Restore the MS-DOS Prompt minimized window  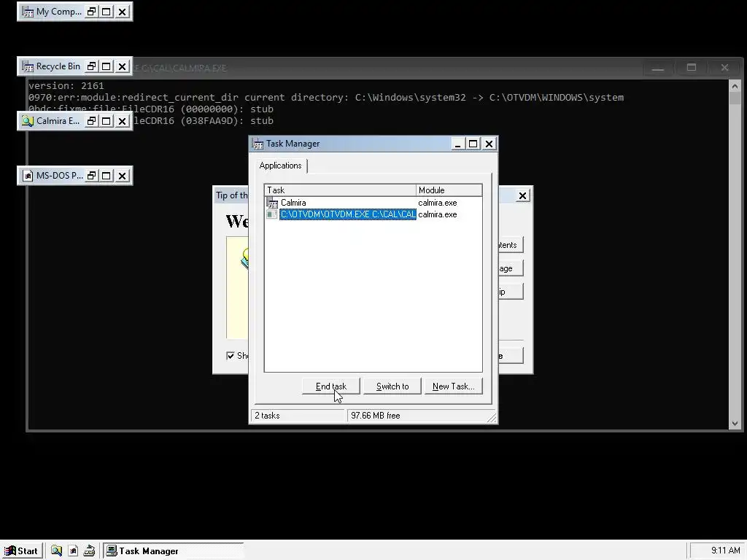point(91,176)
